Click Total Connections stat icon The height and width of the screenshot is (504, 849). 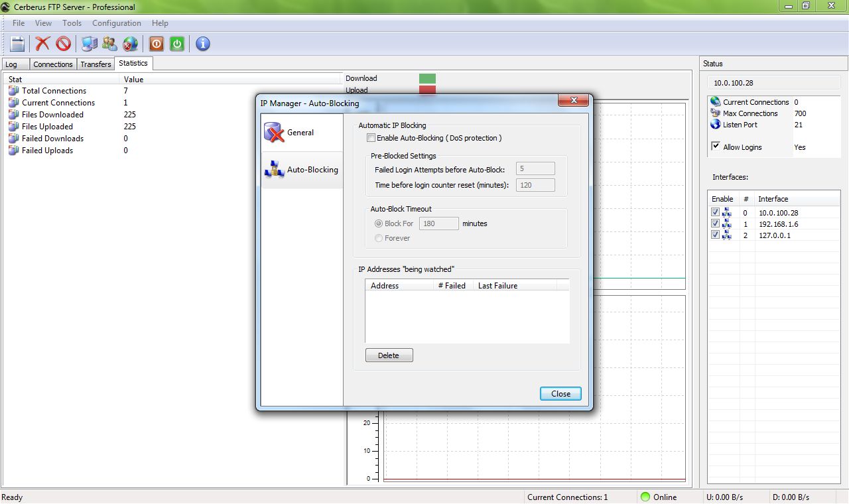pyautogui.click(x=13, y=91)
